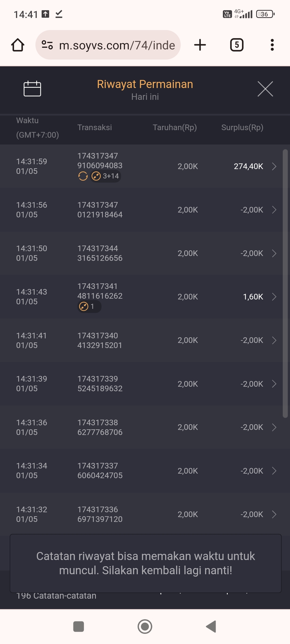
Task: Tap the circular respin icon in first row
Action: (83, 176)
